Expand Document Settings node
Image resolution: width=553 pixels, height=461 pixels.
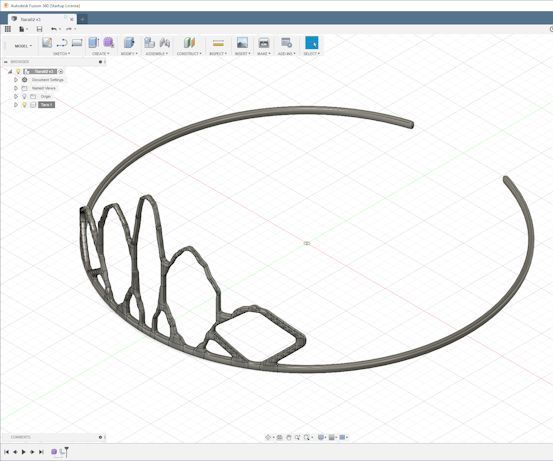click(16, 80)
